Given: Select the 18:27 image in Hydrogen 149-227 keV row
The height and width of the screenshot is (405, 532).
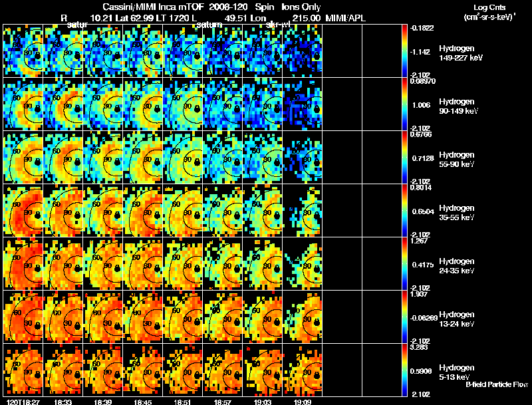Looking at the screenshot, I should pyautogui.click(x=23, y=51).
